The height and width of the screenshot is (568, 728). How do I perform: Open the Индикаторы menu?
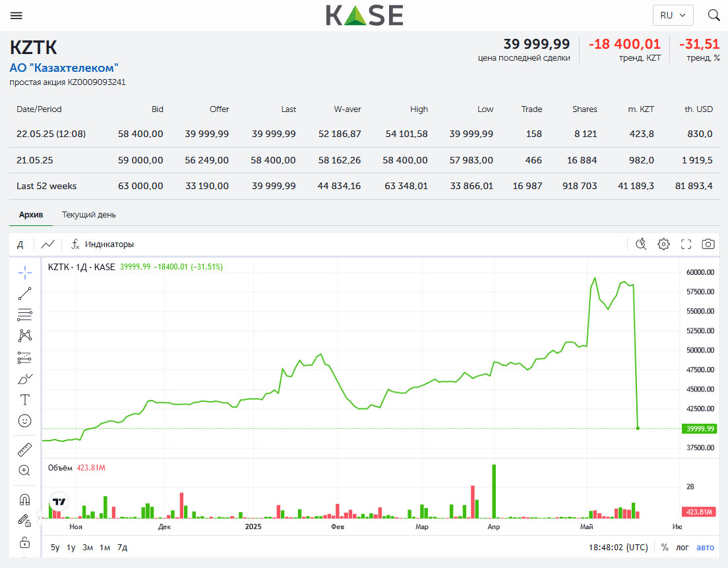[x=109, y=244]
